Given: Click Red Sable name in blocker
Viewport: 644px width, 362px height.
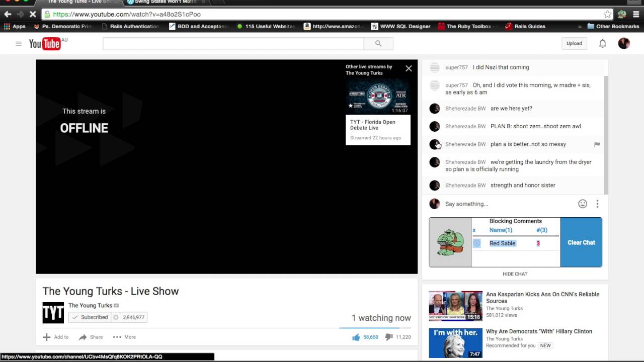Looking at the screenshot, I should tap(502, 243).
